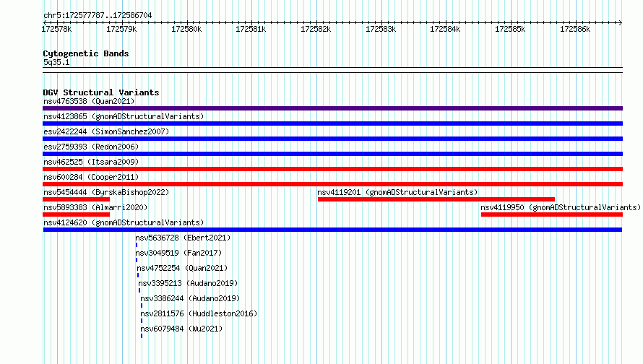643x364 pixels.
Task: Click the nsv5454444 (ByrskaBishop2022) label
Action: pyautogui.click(x=106, y=192)
